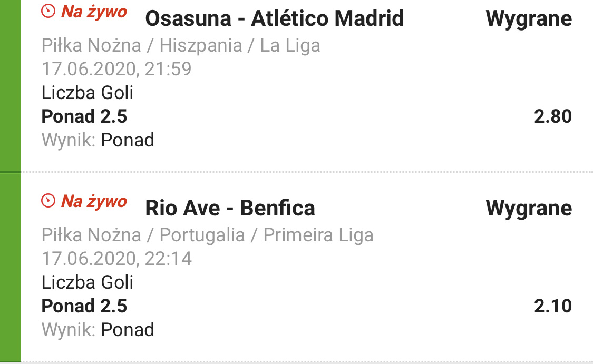Click the live clock icon beside Osasuna match

click(x=48, y=12)
